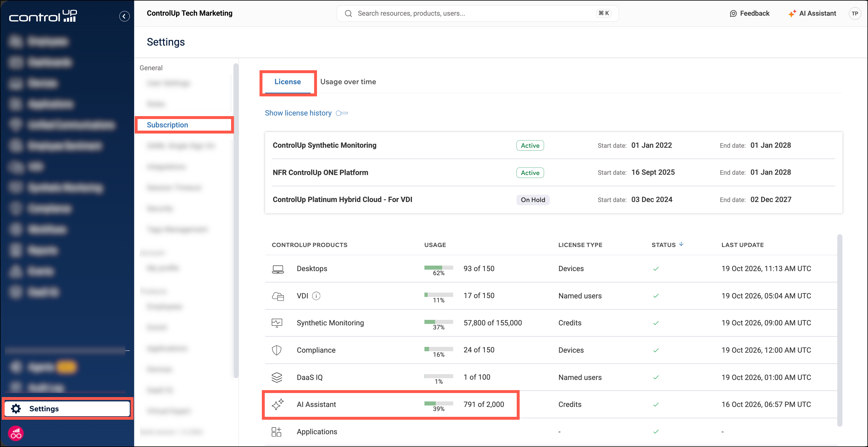868x447 pixels.
Task: Click the 57,800 of 155,000 usage value
Action: [x=493, y=323]
